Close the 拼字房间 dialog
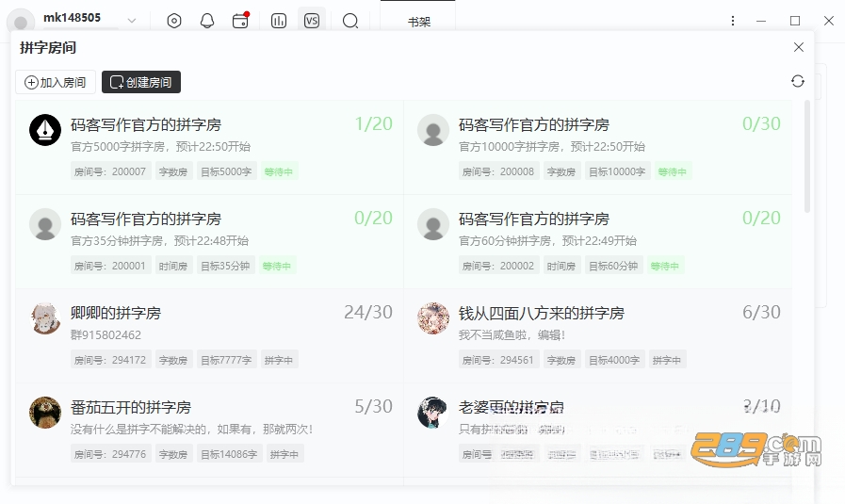This screenshot has height=504, width=845. 799,47
